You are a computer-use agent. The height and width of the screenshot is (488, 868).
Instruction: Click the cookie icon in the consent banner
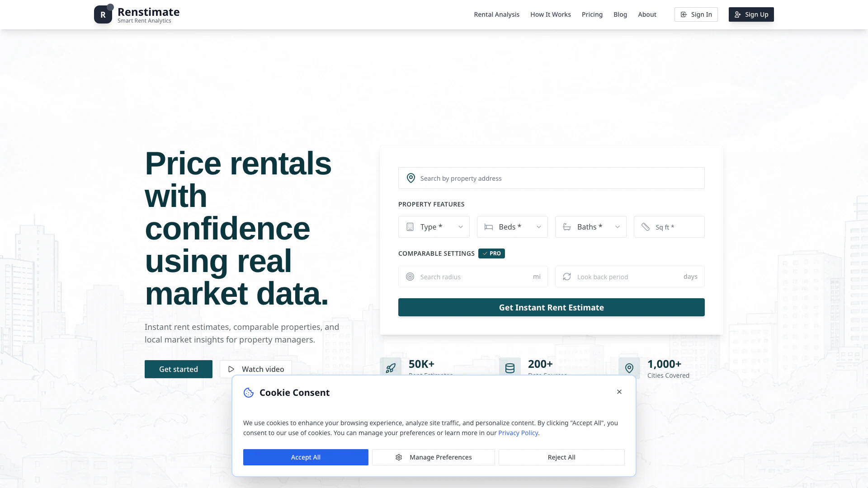tap(249, 393)
